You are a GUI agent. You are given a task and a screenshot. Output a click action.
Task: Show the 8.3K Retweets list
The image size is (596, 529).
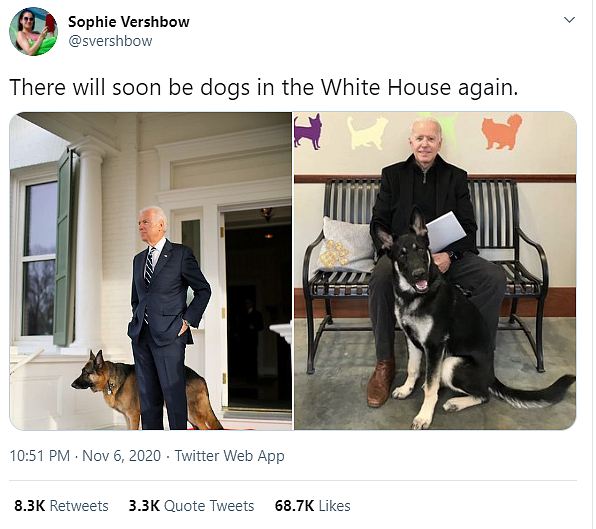coord(61,506)
